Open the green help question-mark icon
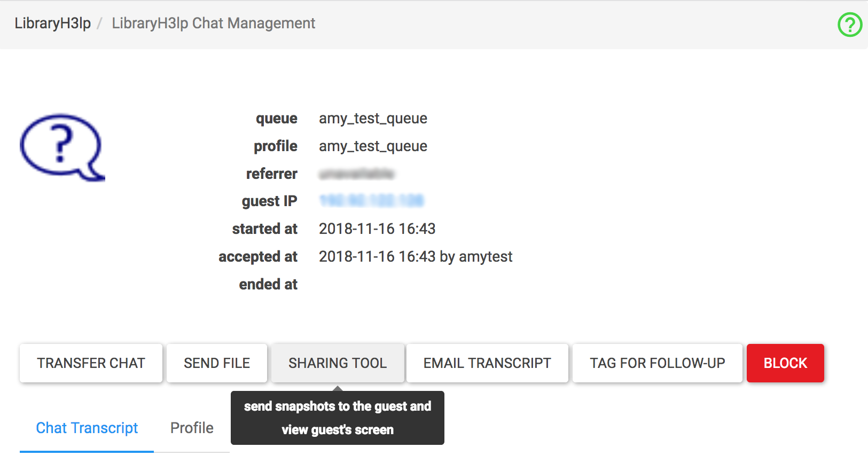Viewport: 868px width, 455px height. pyautogui.click(x=850, y=25)
